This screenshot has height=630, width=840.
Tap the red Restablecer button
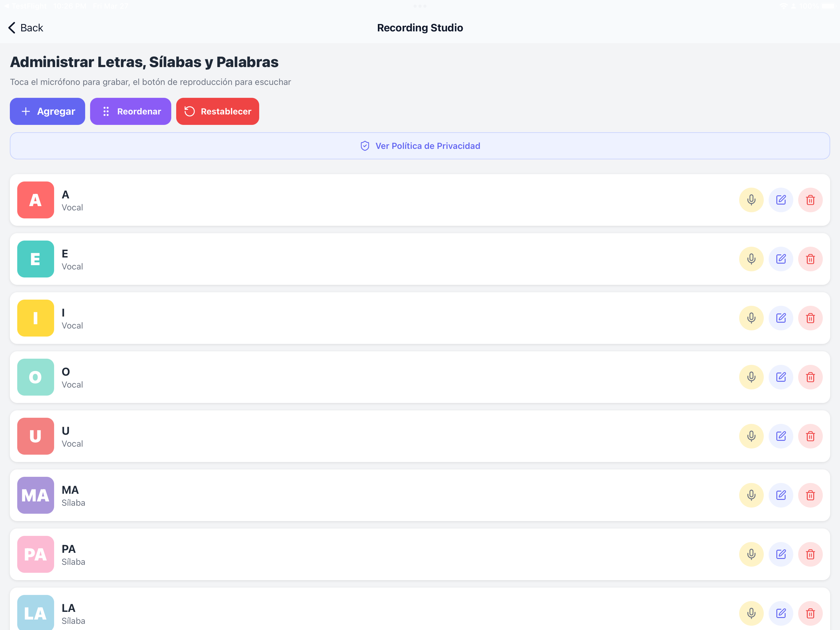point(218,111)
